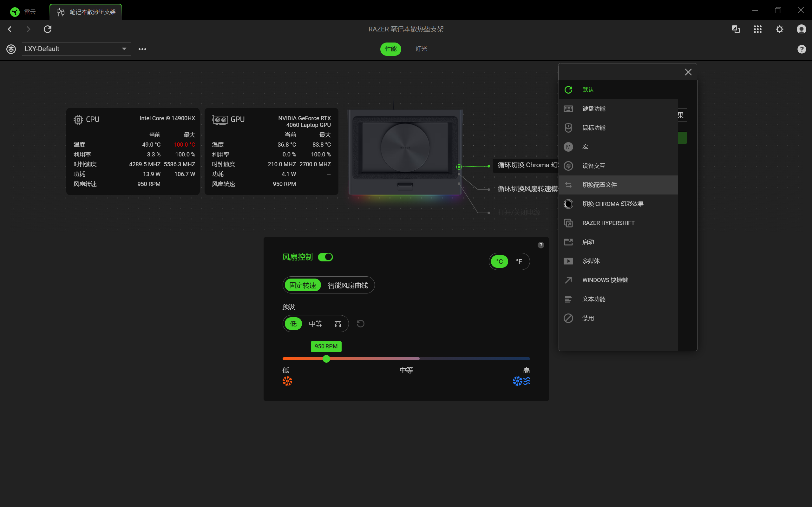The width and height of the screenshot is (812, 507).
Task: Expand the LXY-Default profile dropdown
Action: tap(124, 49)
